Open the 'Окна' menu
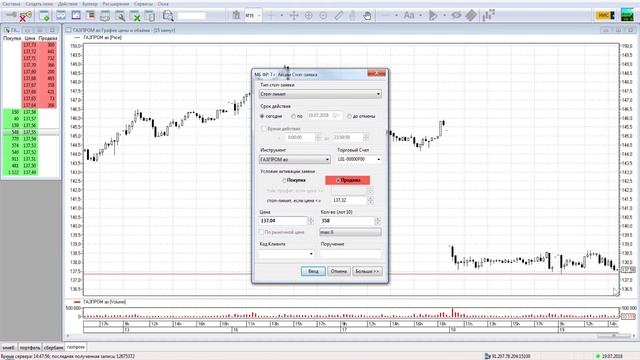 [163, 4]
